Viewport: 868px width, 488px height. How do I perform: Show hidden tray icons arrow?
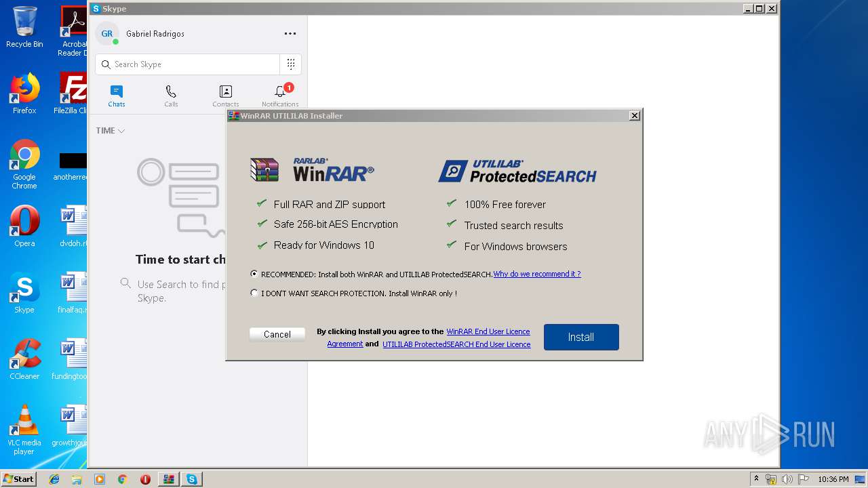coord(756,479)
